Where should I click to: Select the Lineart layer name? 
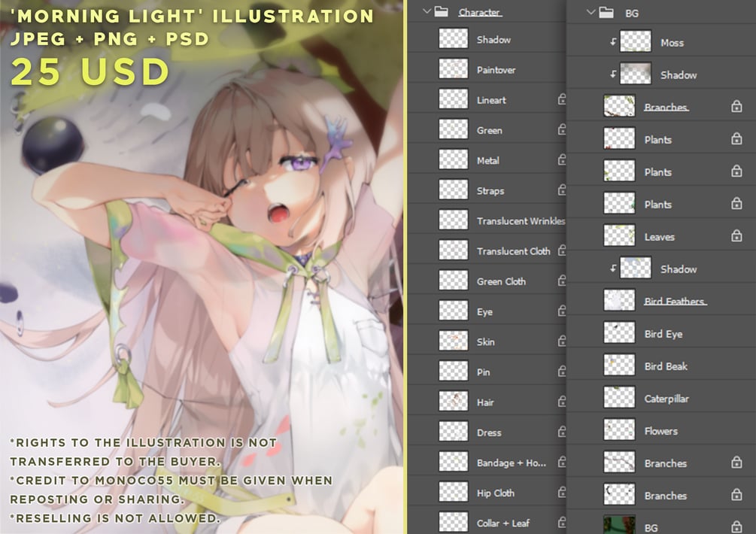[491, 100]
